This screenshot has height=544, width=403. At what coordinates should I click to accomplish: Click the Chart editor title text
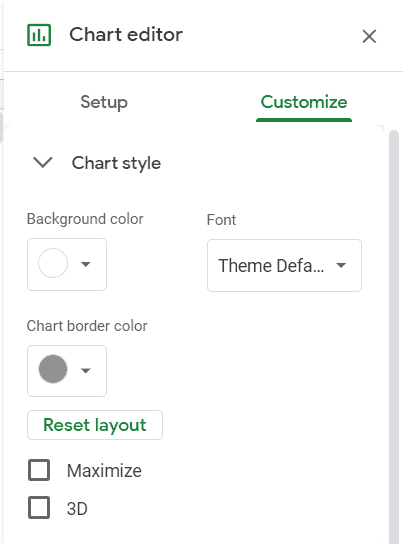(126, 34)
